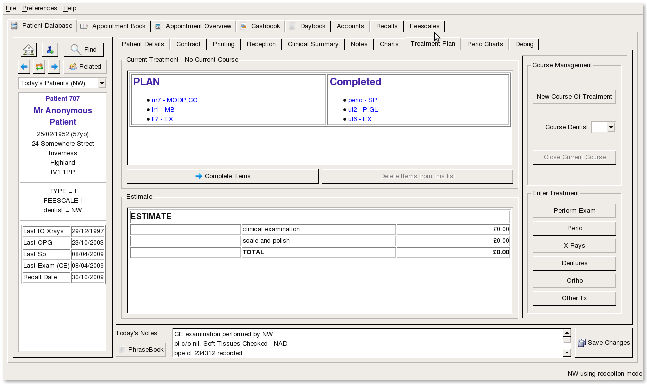
Task: Click second item in Completed list
Action: point(363,110)
